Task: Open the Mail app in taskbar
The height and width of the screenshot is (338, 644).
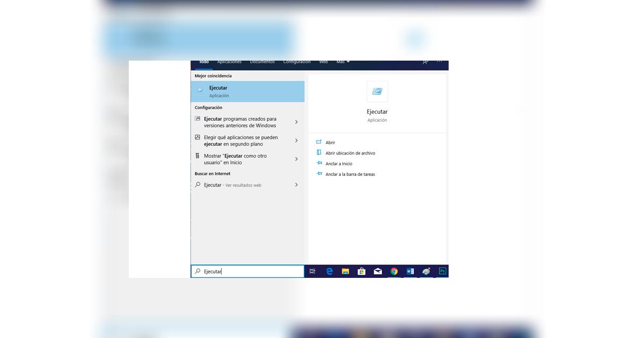Action: click(x=378, y=271)
